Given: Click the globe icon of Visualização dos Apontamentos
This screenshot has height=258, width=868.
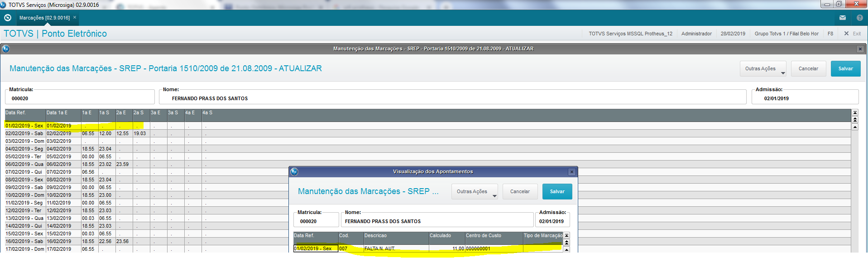Looking at the screenshot, I should (x=294, y=172).
